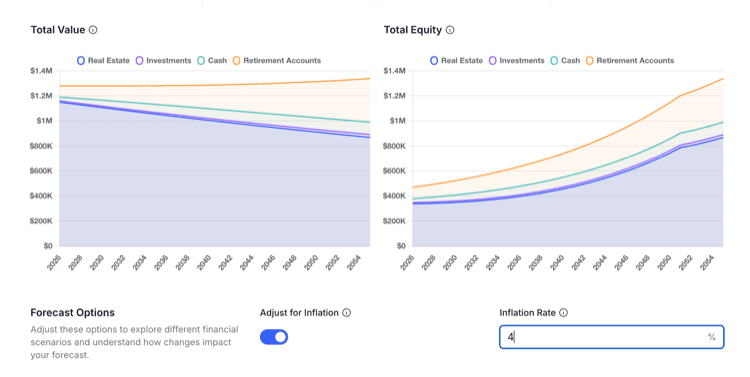Click Investments legend circle in Total Value chart

(x=139, y=61)
